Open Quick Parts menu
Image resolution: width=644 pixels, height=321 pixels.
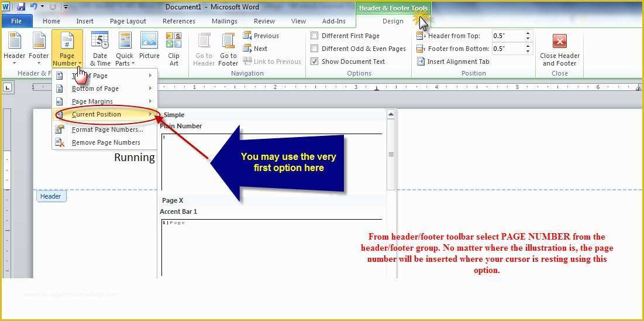click(x=125, y=49)
